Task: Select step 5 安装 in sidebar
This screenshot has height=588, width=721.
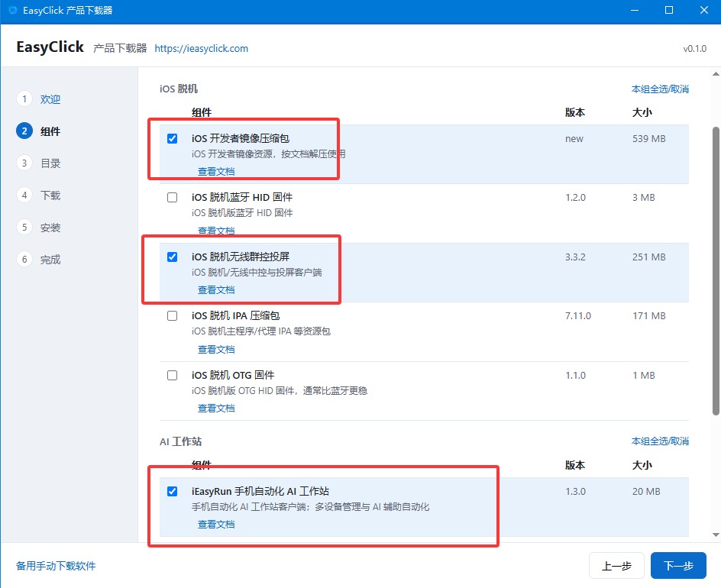Action: coord(39,227)
